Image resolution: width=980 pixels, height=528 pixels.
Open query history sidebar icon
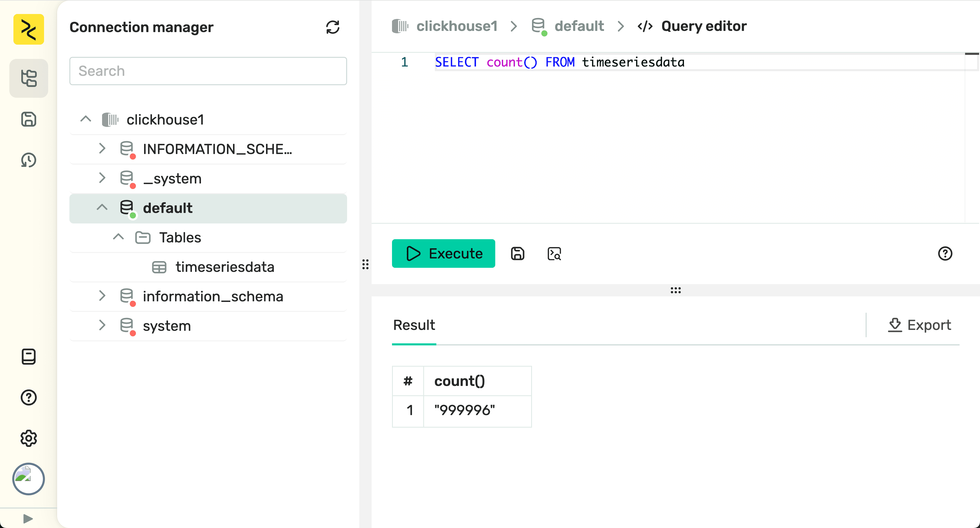29,160
